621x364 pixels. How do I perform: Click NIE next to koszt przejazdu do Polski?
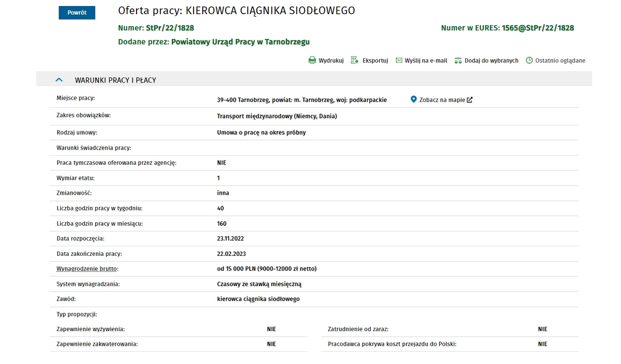[x=543, y=344]
